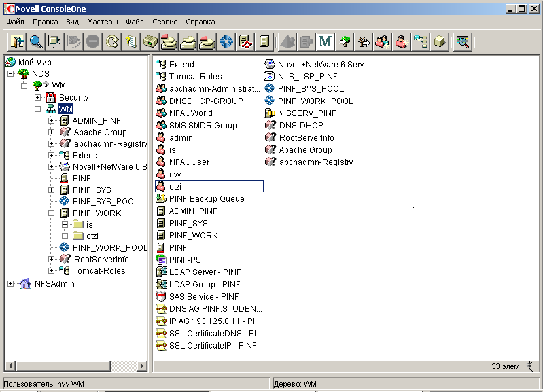Image resolution: width=543 pixels, height=392 pixels.
Task: Select the nvv user object
Action: click(175, 174)
